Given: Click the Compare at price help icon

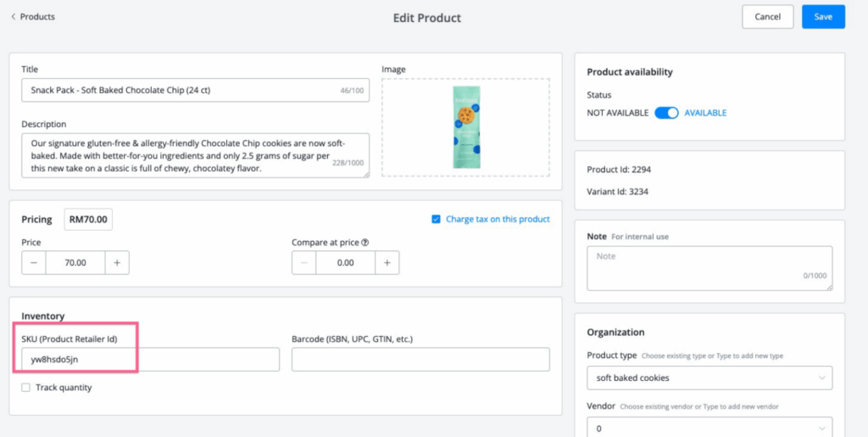Looking at the screenshot, I should pos(365,243).
